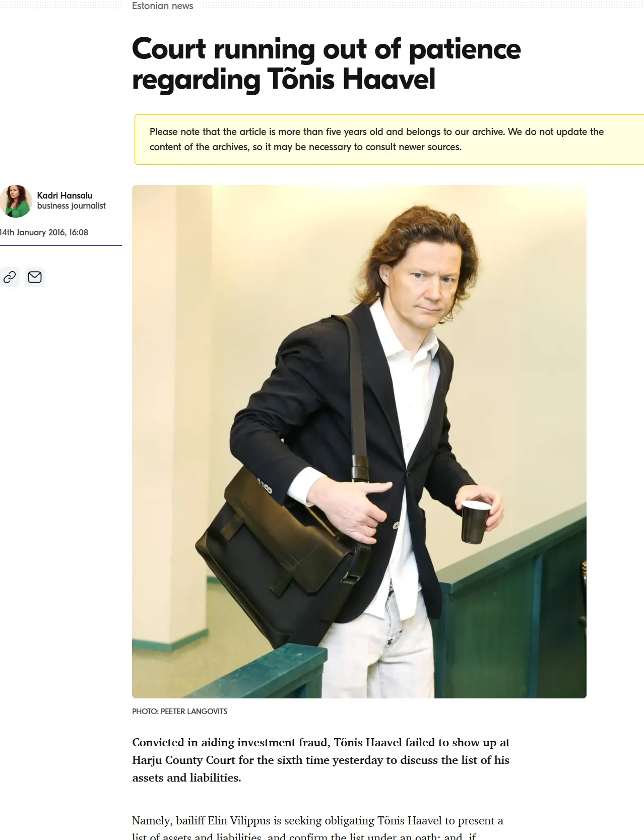Click the words Harju County Court in lead
The height and width of the screenshot is (840, 644).
(184, 760)
